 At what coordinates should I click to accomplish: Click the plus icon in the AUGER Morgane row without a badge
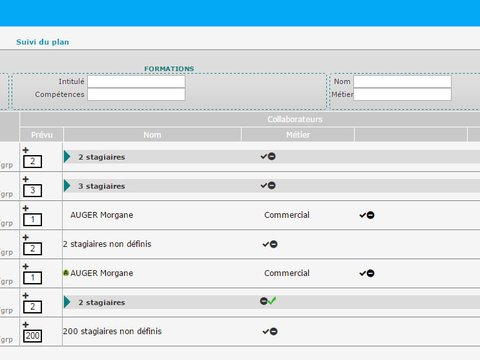[x=26, y=208]
